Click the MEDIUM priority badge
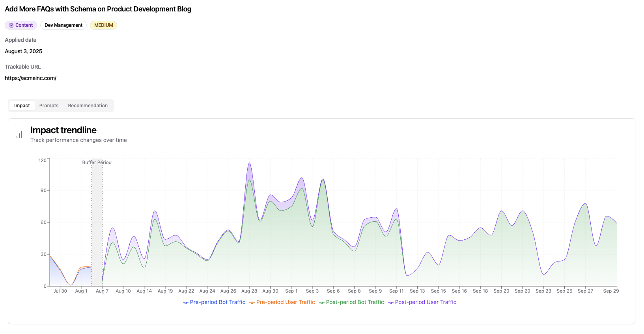644x334 pixels. [103, 25]
